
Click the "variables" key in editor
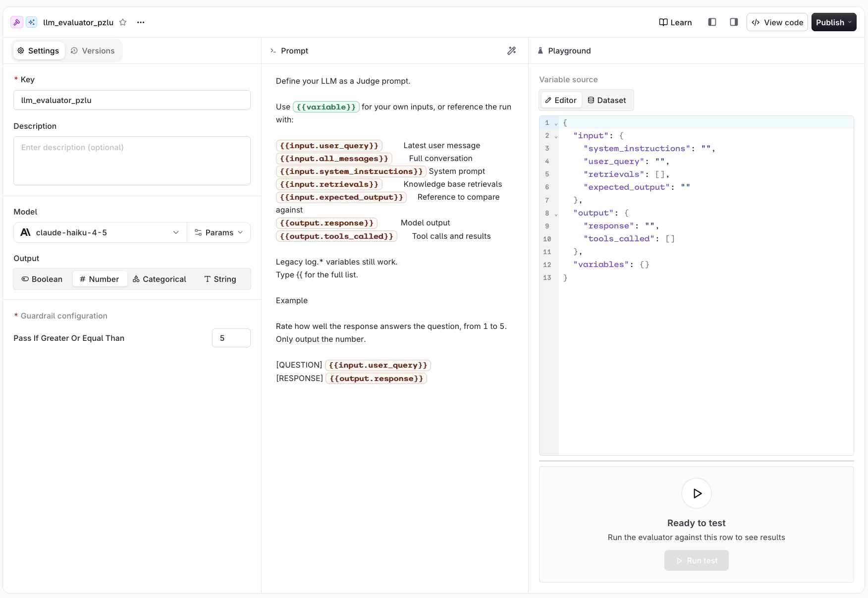(601, 264)
